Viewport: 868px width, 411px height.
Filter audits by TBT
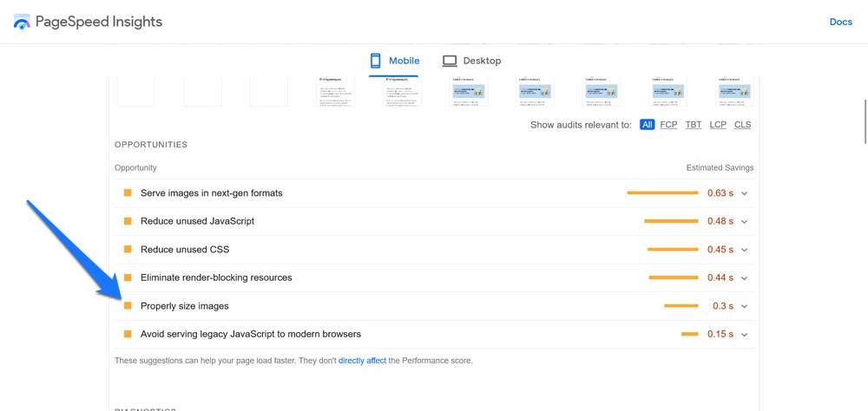point(694,125)
